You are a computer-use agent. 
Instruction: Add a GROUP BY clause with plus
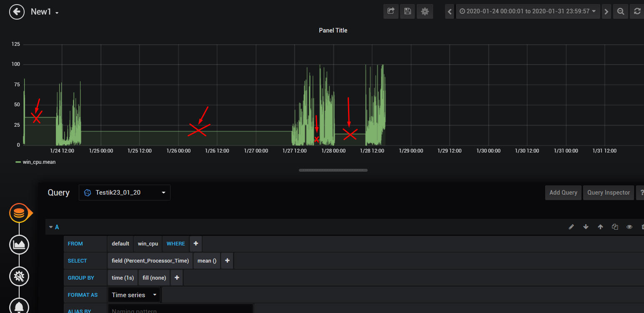point(177,278)
